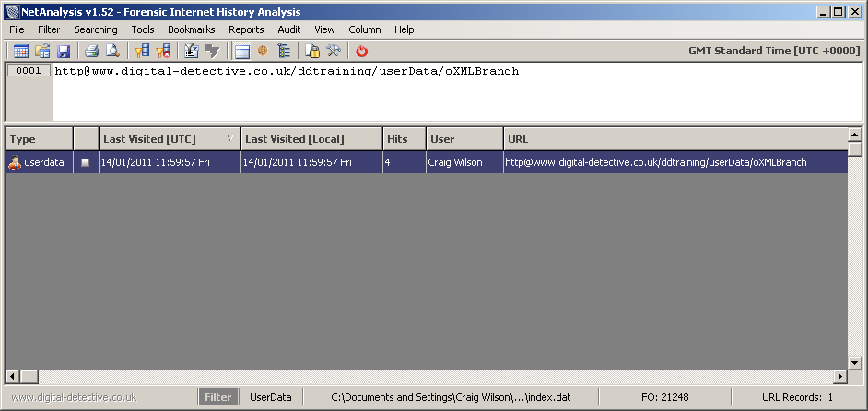
Task: Click the grey lightning bolt icon
Action: pyautogui.click(x=213, y=52)
